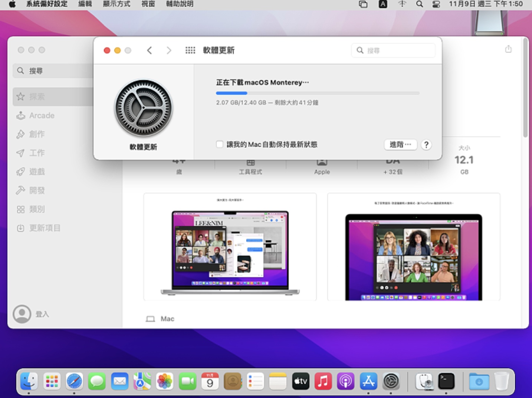Open Disk Utility from the Dock
The height and width of the screenshot is (398, 532).
pyautogui.click(x=424, y=381)
